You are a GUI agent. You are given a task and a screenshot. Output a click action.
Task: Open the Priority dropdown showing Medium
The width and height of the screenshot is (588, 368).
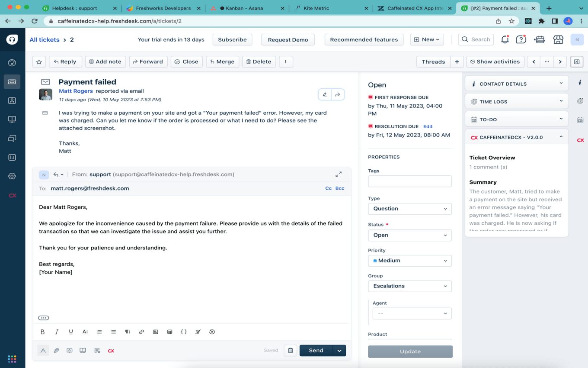(x=409, y=261)
